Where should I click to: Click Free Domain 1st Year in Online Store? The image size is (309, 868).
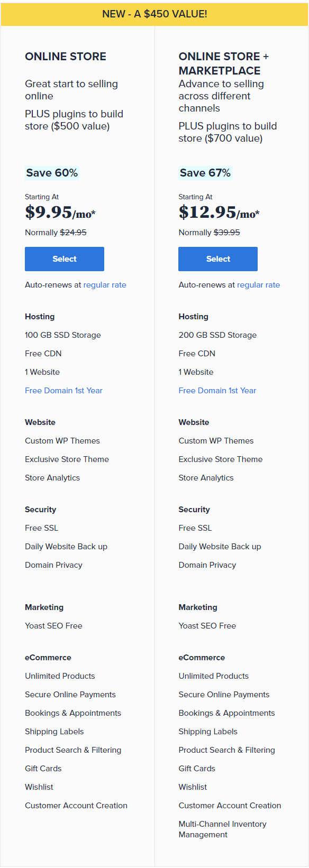pos(63,391)
